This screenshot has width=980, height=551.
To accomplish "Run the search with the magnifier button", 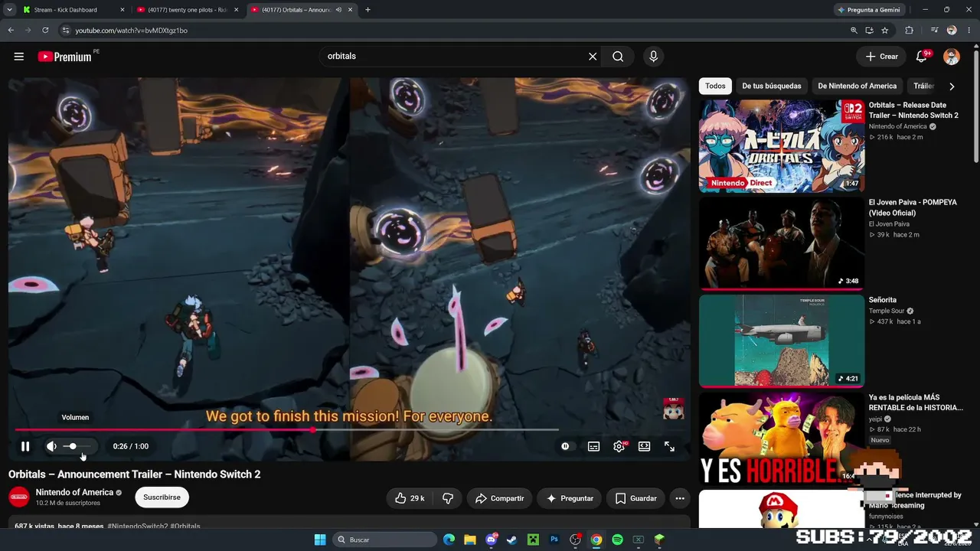I will 618,57.
